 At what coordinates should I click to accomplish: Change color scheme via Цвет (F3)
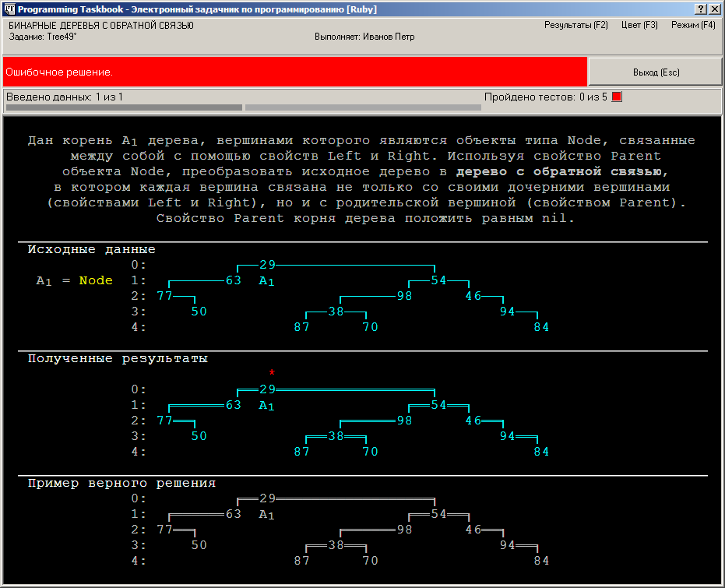[x=639, y=25]
